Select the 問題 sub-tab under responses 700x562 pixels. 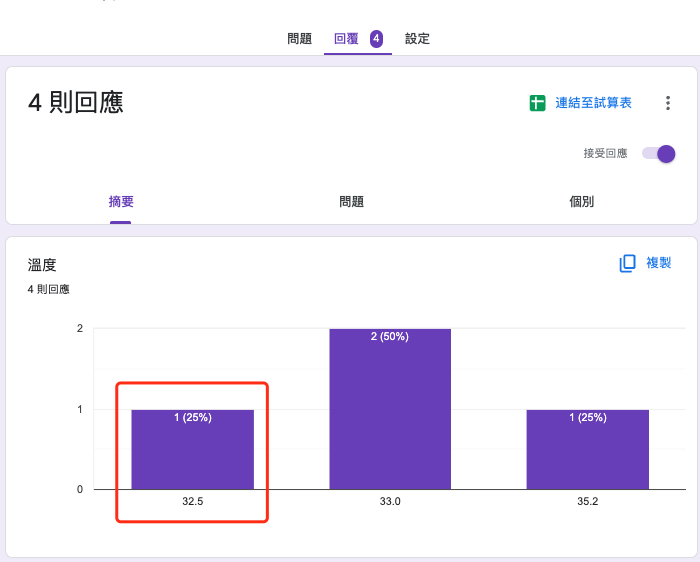(x=351, y=201)
